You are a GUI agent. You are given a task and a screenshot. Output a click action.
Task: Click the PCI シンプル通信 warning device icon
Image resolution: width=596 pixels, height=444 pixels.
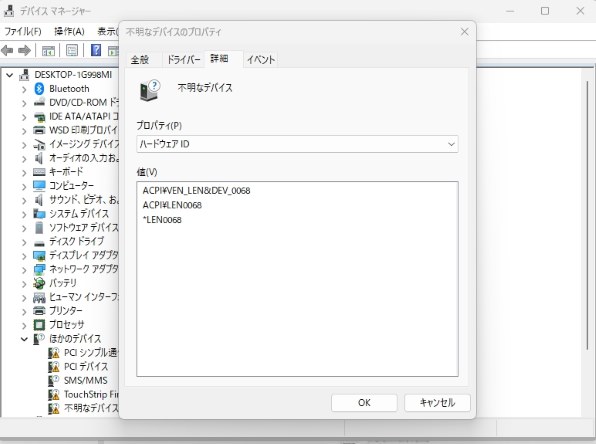(x=54, y=353)
